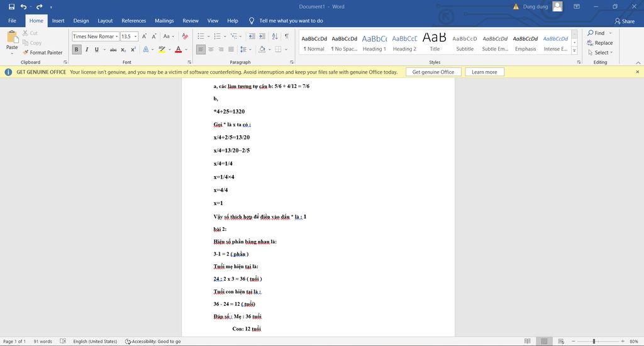The image size is (644, 346).
Task: Click the Tell me search field
Action: 291,21
